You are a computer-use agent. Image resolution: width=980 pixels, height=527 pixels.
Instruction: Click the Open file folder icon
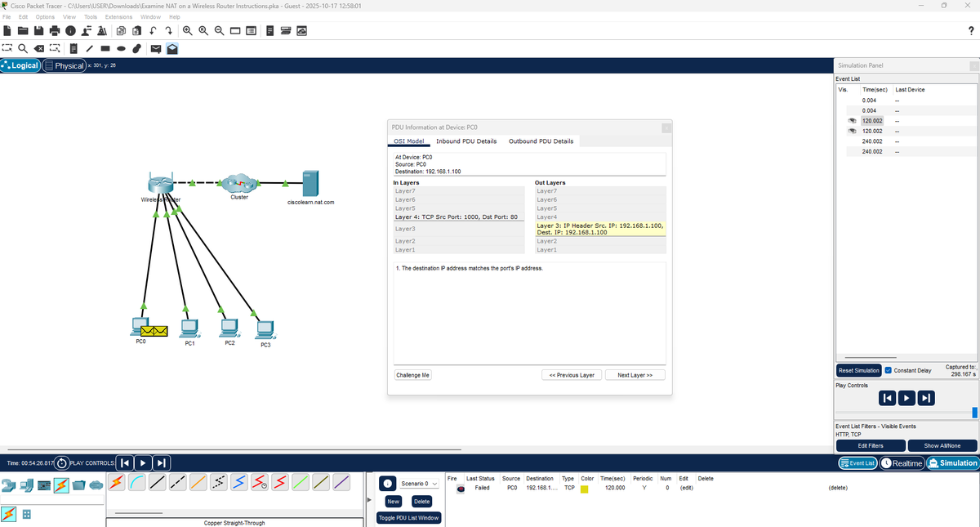(23, 31)
